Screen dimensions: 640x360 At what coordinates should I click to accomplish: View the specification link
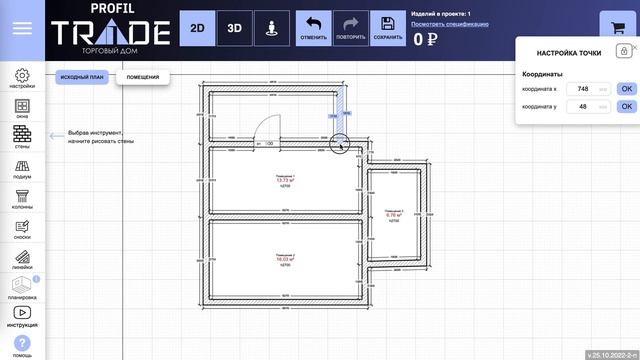450,24
